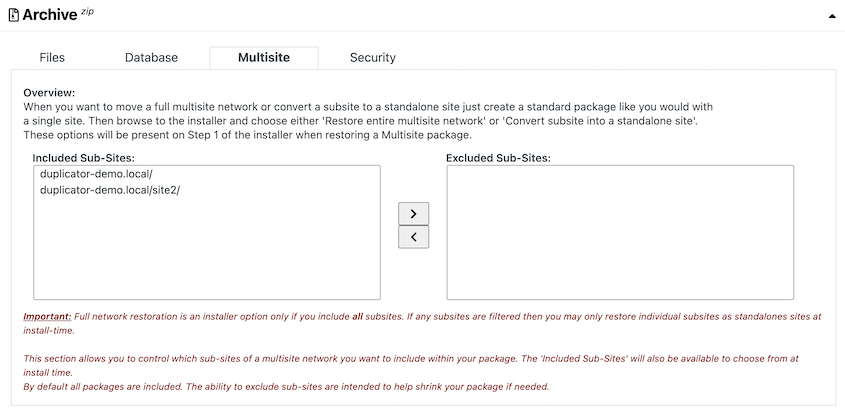
Task: Select the duplicator-demo.local/site2/ sub-site entry
Action: (109, 190)
